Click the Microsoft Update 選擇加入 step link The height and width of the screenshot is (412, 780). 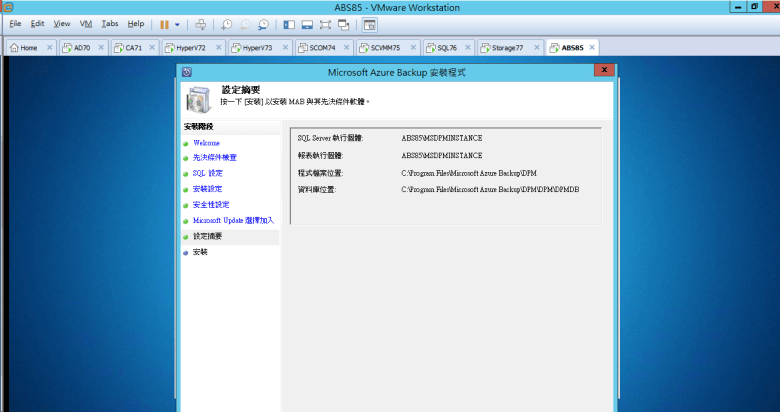pyautogui.click(x=233, y=220)
